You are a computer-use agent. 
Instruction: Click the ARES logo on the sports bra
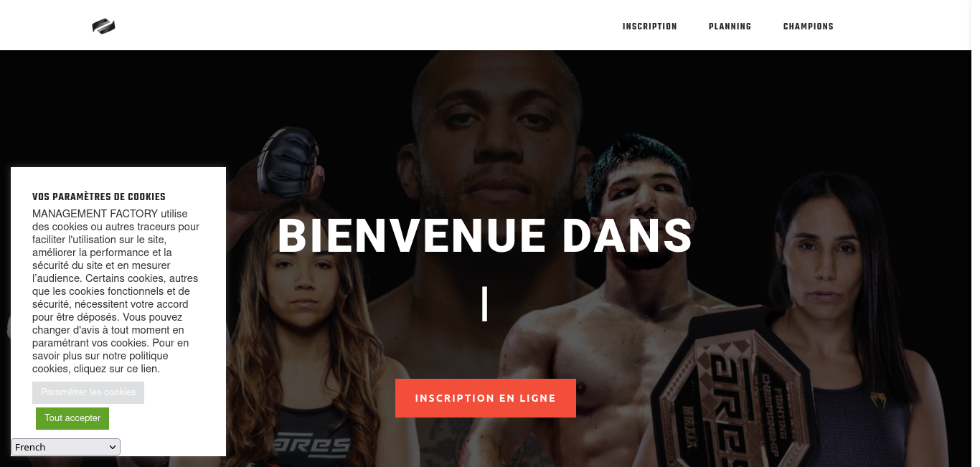[x=312, y=445]
